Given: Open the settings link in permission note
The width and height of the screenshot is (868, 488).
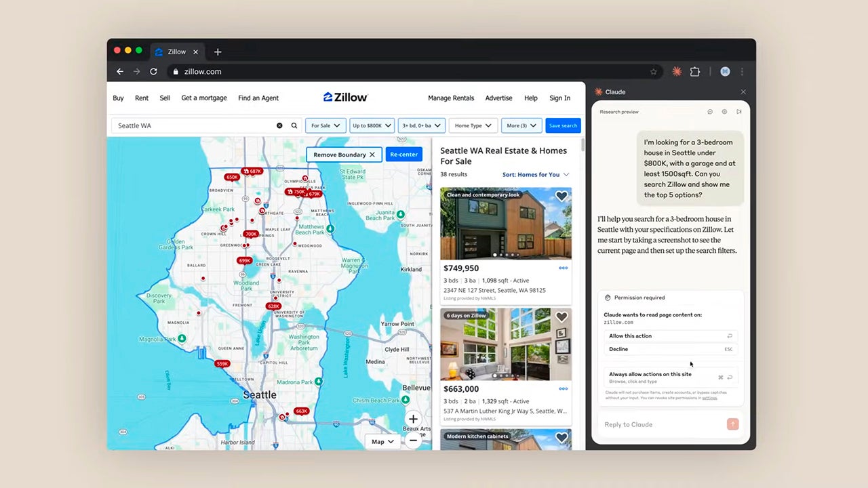Looking at the screenshot, I should (709, 398).
